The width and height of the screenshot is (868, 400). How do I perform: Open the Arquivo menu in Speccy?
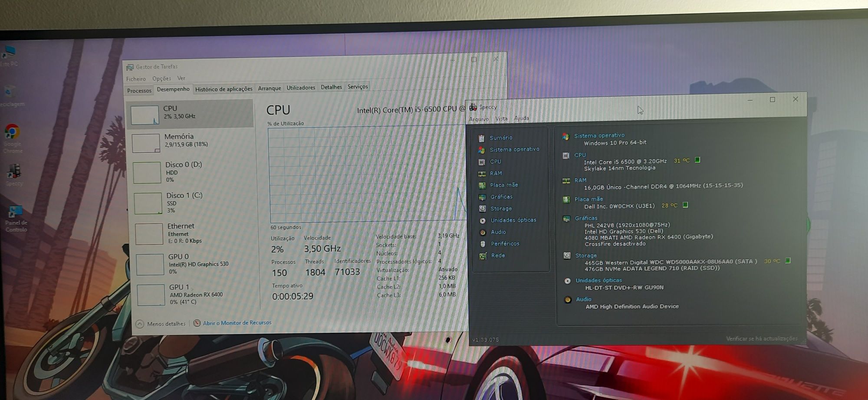click(x=479, y=119)
